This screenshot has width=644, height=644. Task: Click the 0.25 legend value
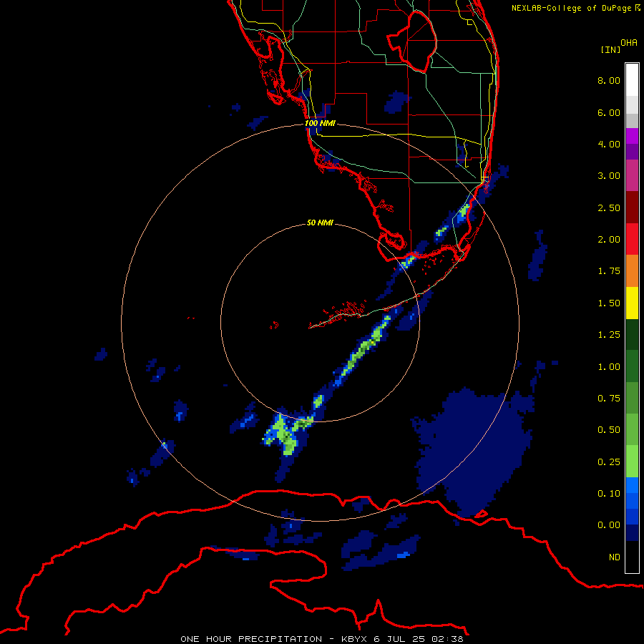[x=609, y=462]
